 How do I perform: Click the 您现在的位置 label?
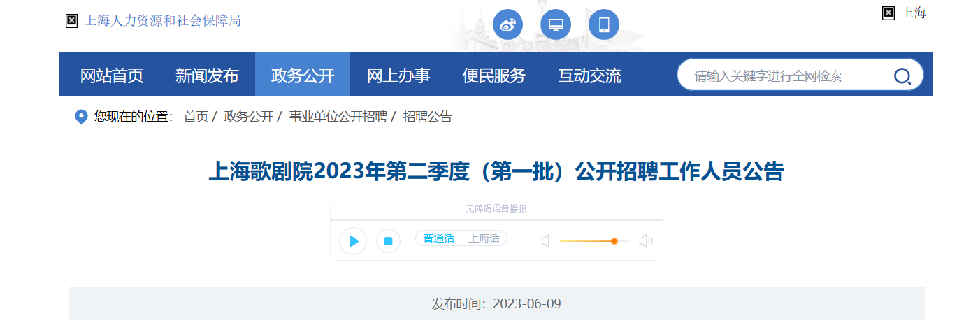tap(134, 117)
